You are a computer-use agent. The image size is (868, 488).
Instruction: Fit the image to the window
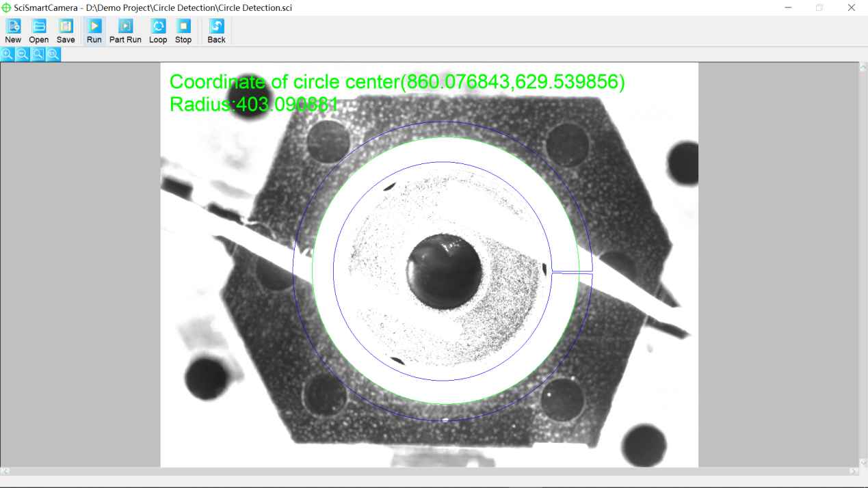[x=38, y=55]
